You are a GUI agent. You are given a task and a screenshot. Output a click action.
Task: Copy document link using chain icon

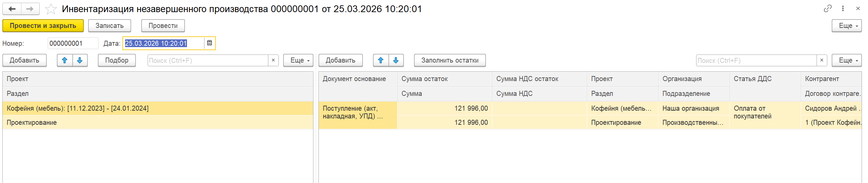828,8
